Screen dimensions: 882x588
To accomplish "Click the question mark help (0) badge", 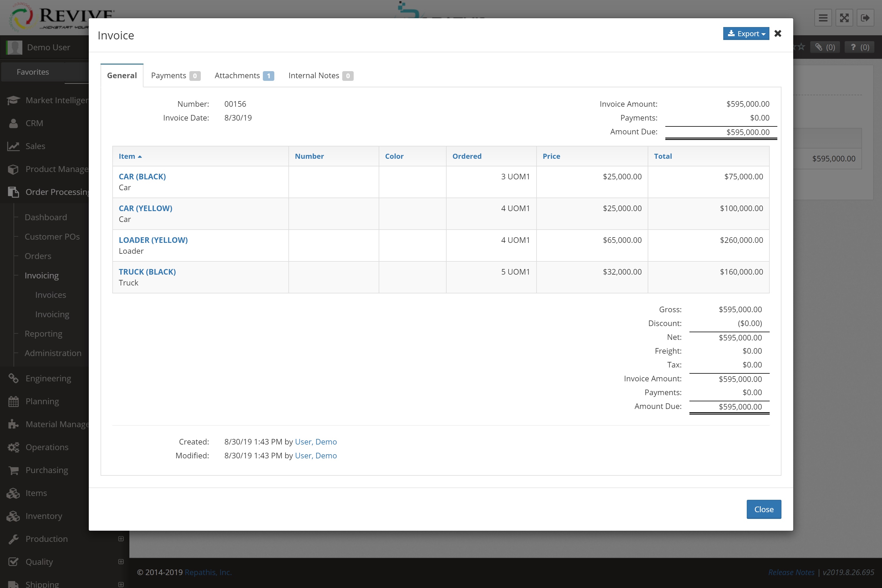I will coord(859,47).
